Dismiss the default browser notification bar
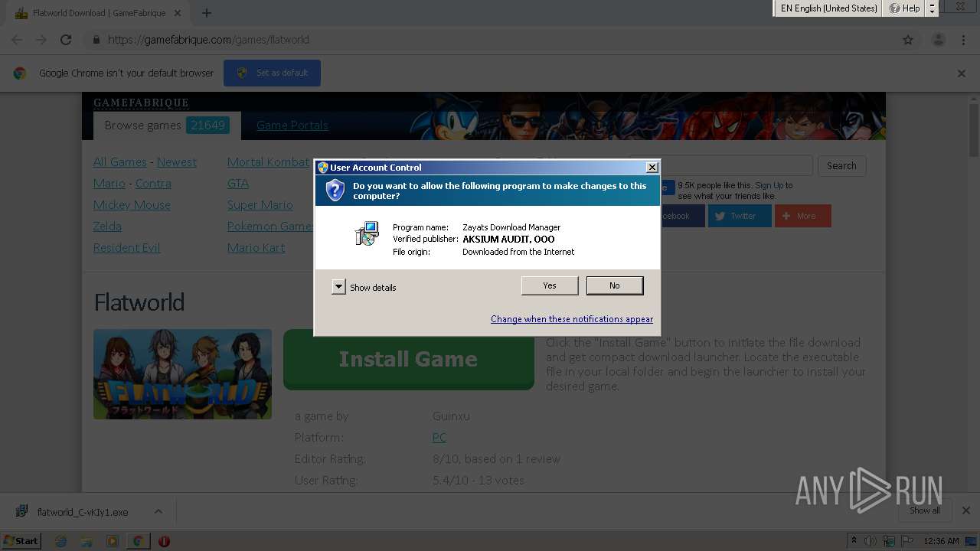The width and height of the screenshot is (980, 551). (962, 73)
